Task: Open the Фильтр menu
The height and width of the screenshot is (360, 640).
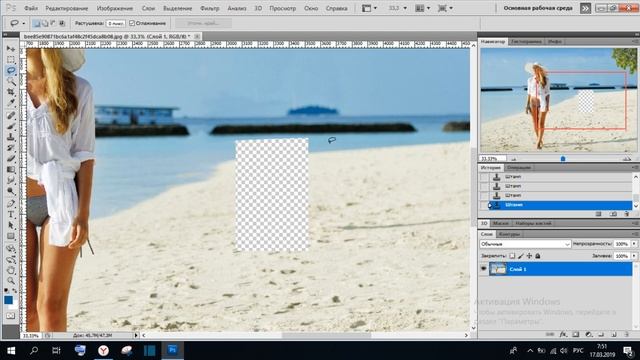Action: (210, 8)
